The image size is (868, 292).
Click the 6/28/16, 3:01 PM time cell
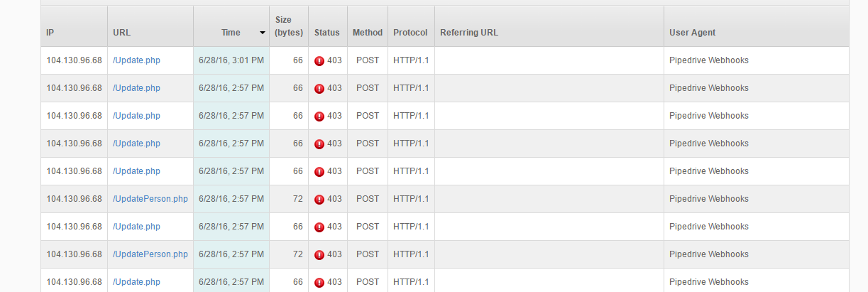[x=231, y=60]
